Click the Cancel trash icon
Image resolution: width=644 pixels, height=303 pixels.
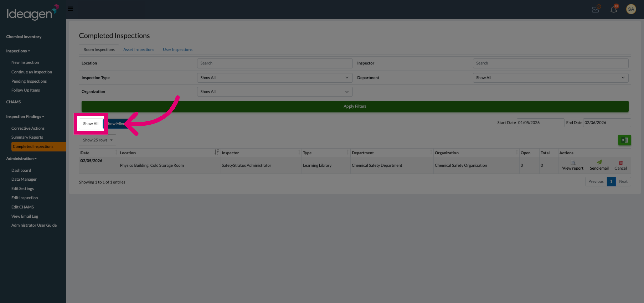tap(621, 163)
